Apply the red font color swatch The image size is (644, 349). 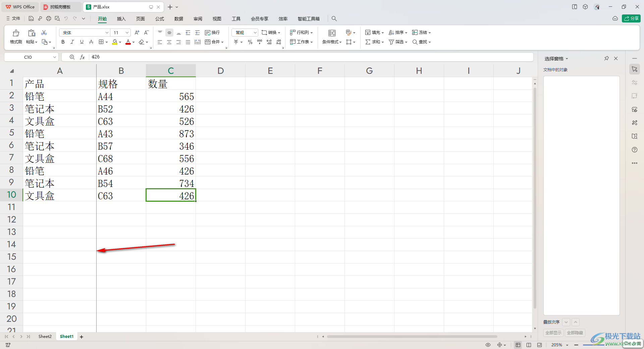click(x=128, y=42)
